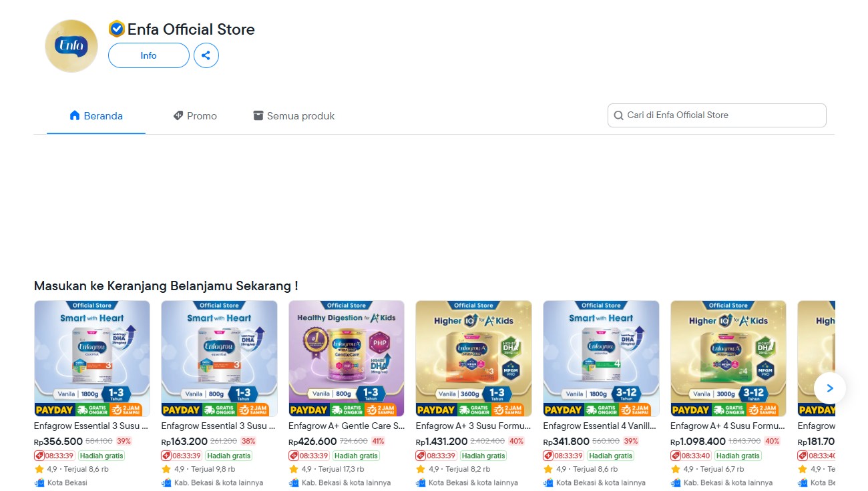This screenshot has height=491, width=868.
Task: Click the Enfa store logo avatar
Action: coord(71,46)
